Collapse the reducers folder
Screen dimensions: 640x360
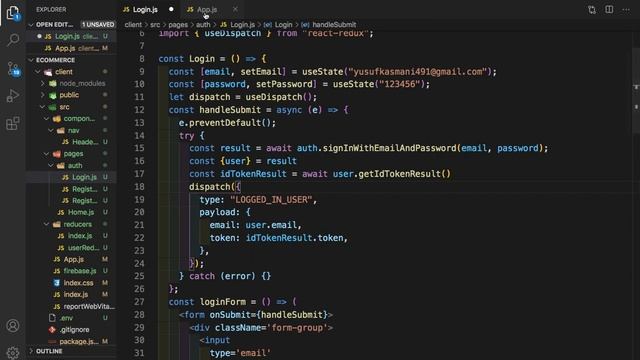[x=46, y=224]
